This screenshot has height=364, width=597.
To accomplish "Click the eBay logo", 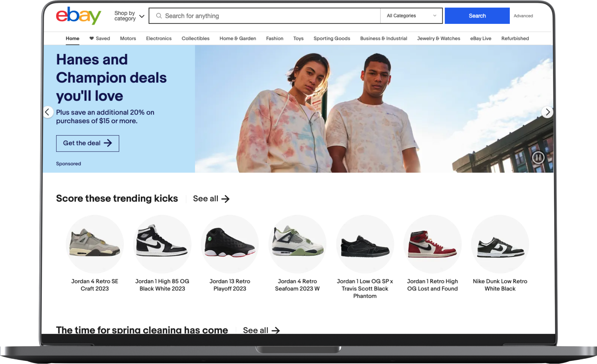I will coord(79,16).
